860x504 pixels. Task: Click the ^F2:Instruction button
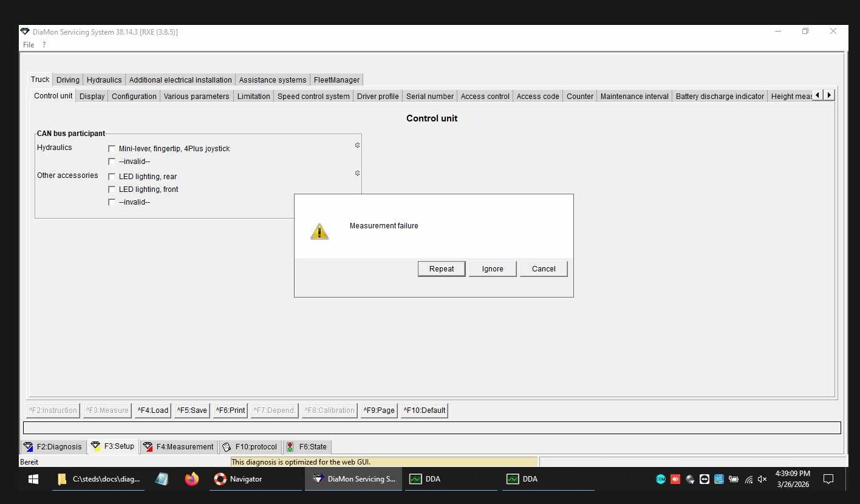click(x=53, y=410)
